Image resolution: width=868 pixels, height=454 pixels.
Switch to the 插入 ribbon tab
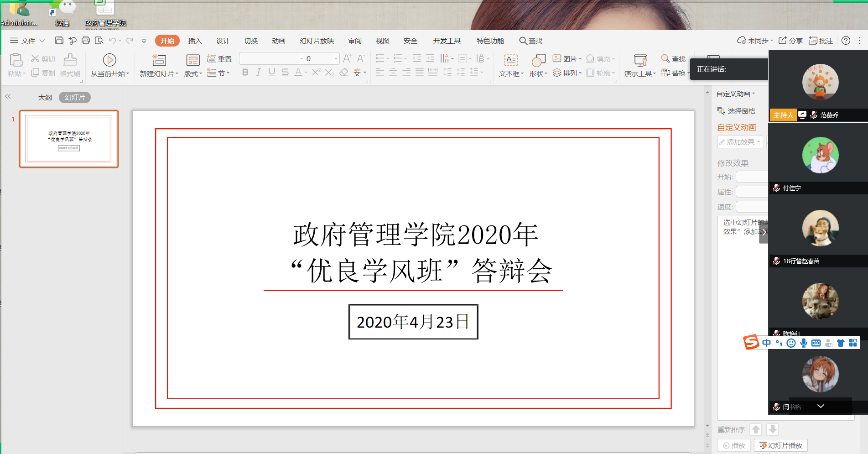[x=195, y=41]
